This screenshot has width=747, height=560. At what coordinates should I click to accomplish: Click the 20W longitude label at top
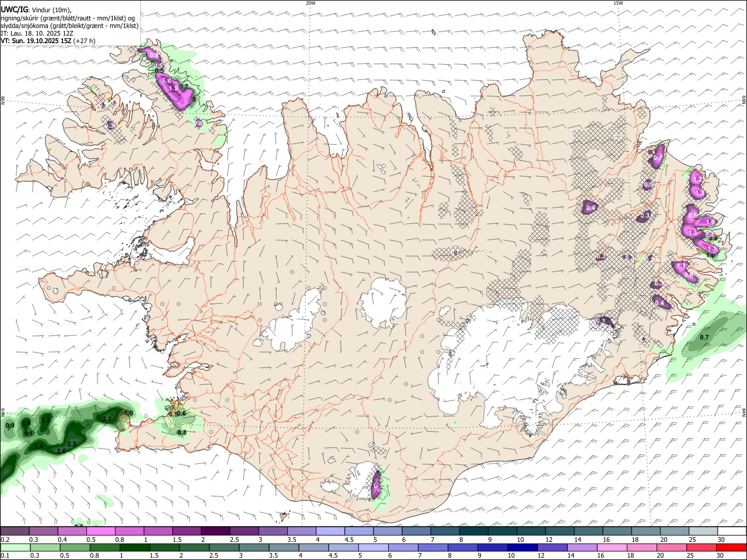point(310,3)
